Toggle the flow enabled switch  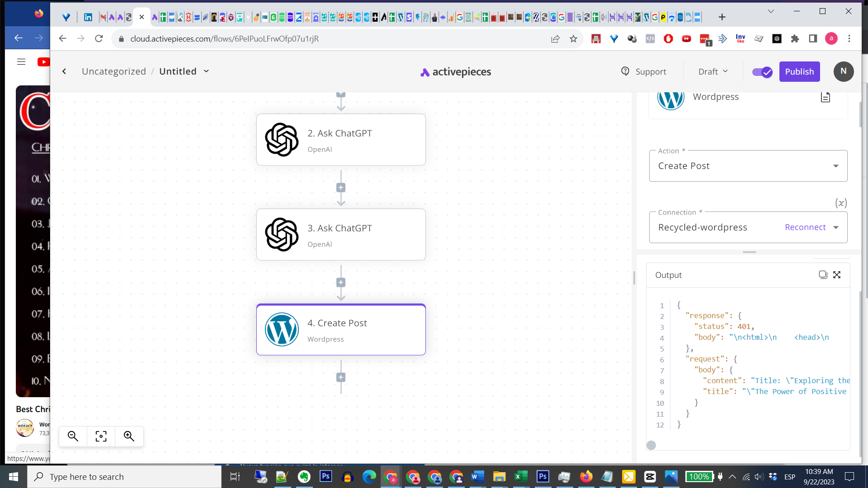coord(762,72)
